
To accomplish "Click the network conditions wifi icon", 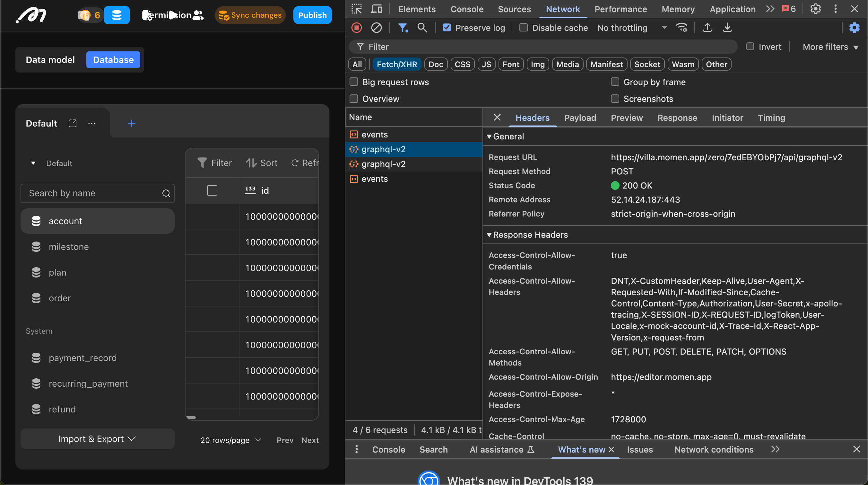I will pos(682,28).
